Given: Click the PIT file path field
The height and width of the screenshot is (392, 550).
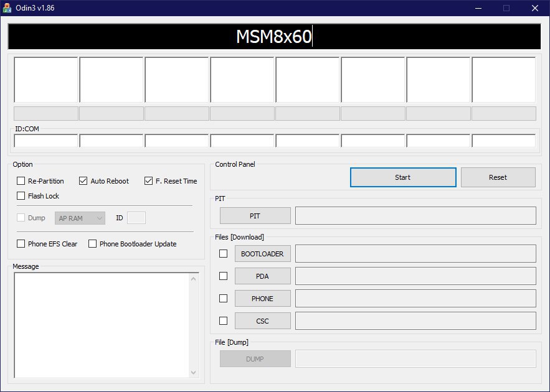Looking at the screenshot, I should [x=415, y=215].
